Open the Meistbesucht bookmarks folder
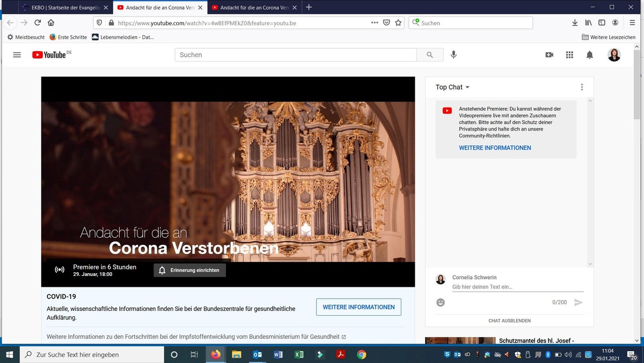This screenshot has height=363, width=644. (26, 37)
